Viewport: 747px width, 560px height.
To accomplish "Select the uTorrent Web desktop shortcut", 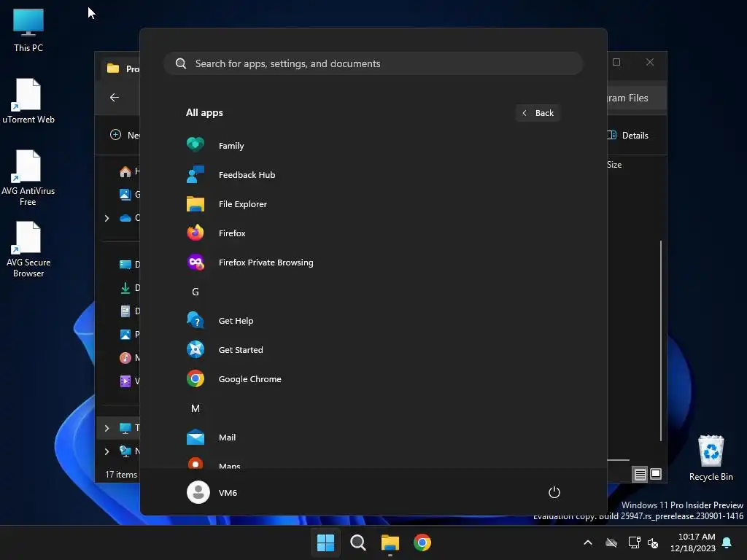I will coord(28,101).
